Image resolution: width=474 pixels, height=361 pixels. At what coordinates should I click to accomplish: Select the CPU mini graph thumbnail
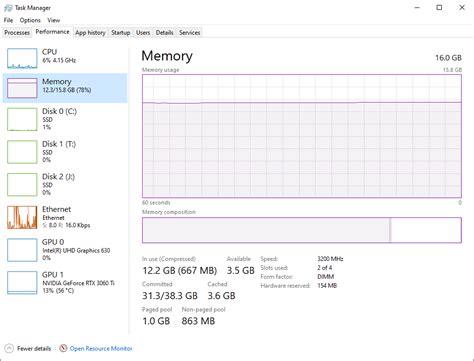[x=22, y=58]
